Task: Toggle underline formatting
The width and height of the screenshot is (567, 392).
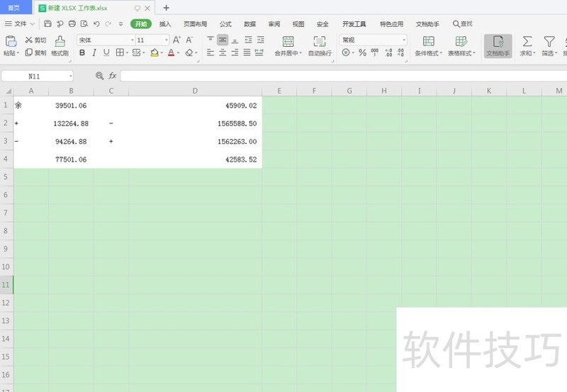Action: point(106,52)
